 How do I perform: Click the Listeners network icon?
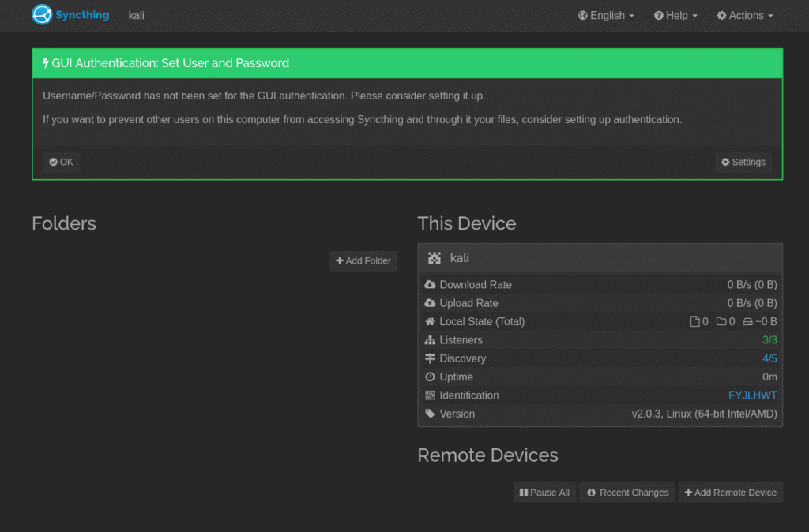430,340
